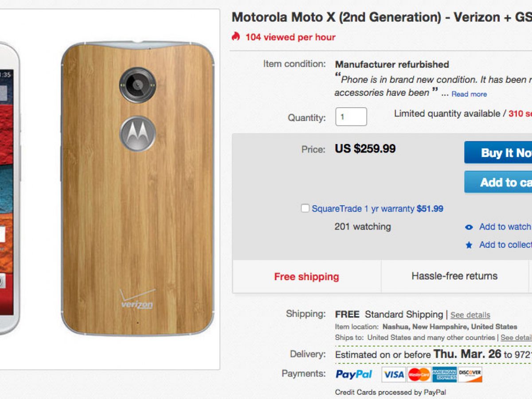Open shipping See details link
Image resolution: width=532 pixels, height=399 pixels.
470,315
